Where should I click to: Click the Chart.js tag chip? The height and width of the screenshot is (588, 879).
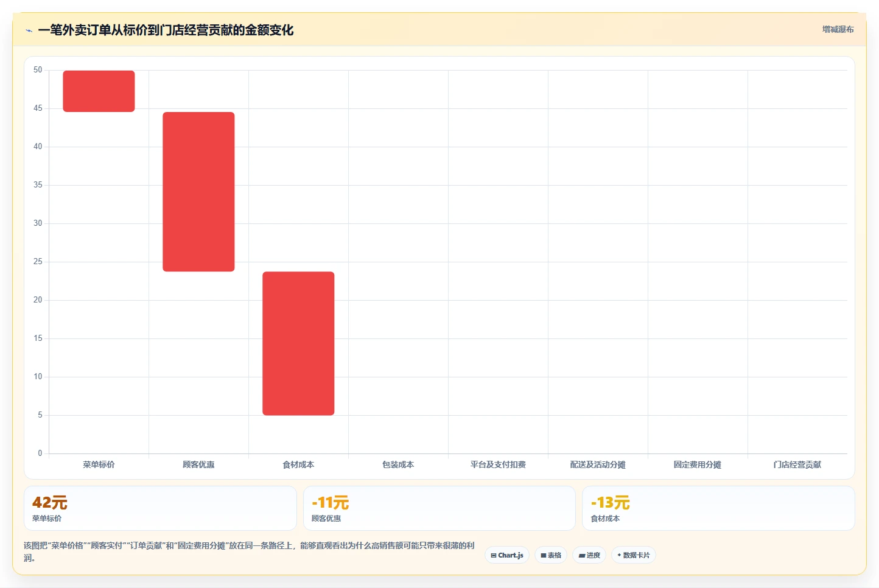(x=507, y=555)
